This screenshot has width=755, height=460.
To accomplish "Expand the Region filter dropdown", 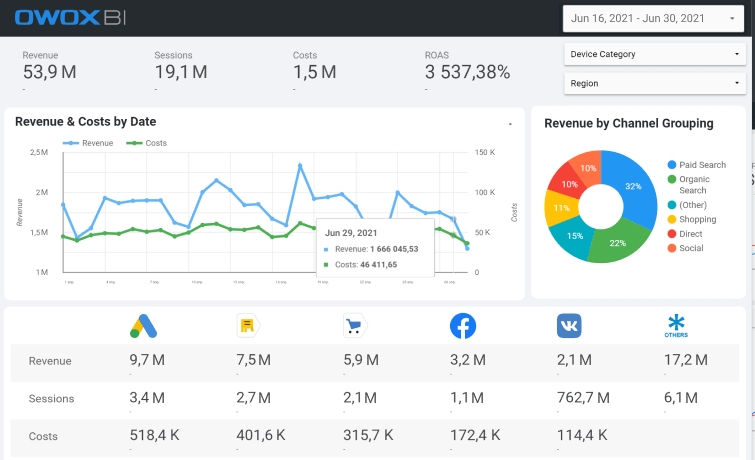I will coord(655,83).
